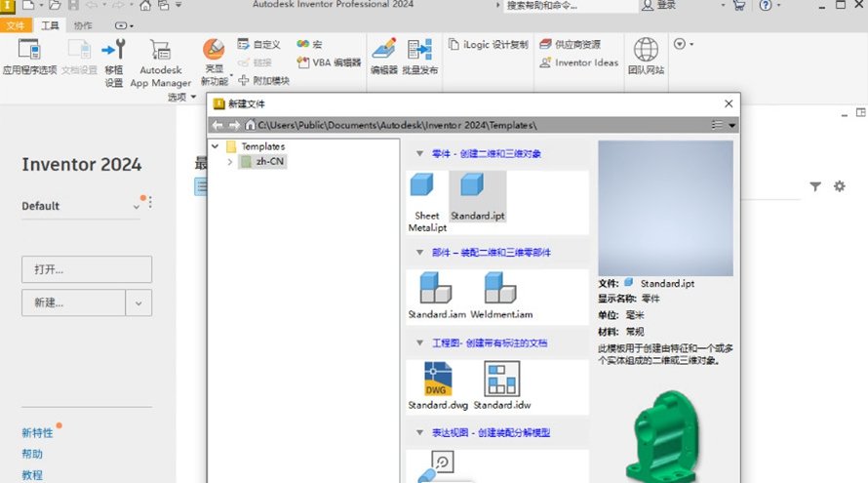Open 应用程序选项 application options
868x483 pixels.
point(29,57)
